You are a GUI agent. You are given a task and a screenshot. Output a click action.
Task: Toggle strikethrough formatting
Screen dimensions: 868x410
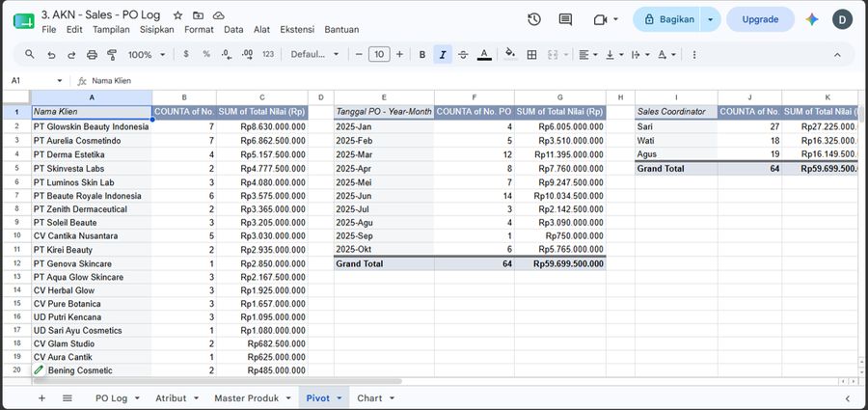point(463,54)
